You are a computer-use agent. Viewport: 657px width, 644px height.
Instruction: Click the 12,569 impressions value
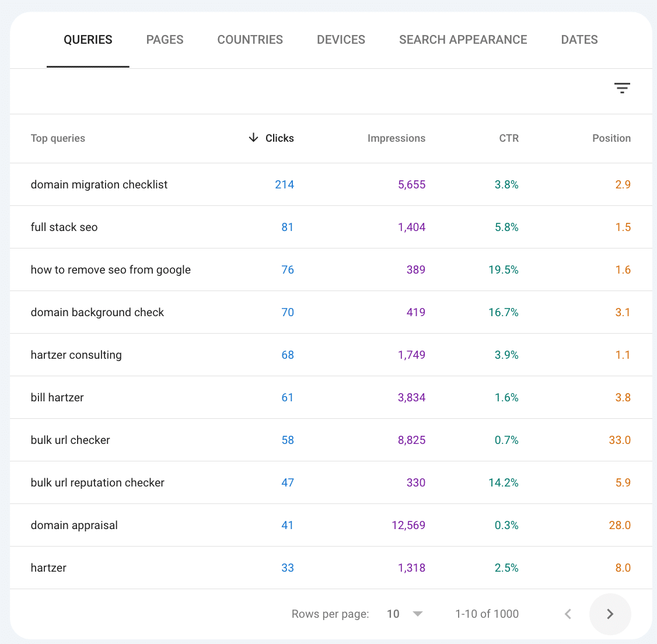[x=408, y=525]
